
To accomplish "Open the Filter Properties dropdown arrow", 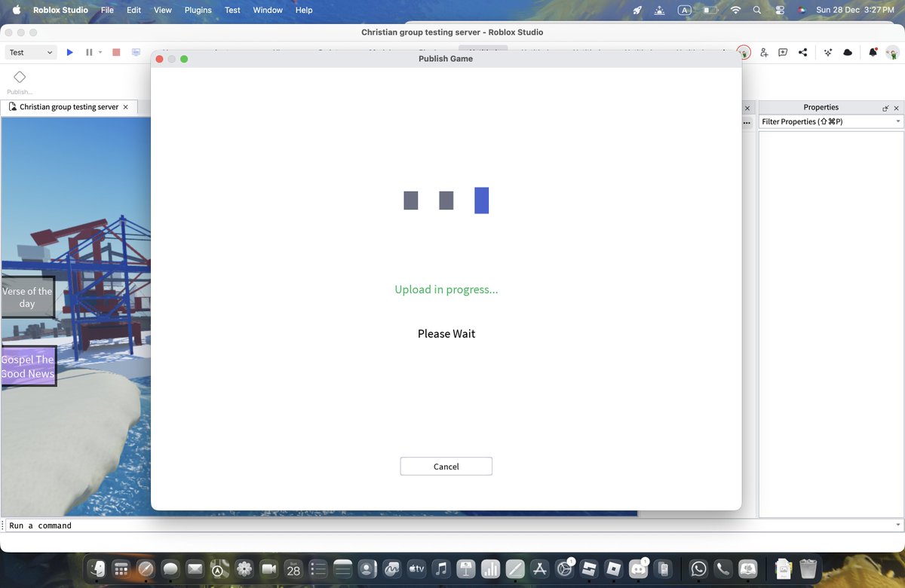I will [x=898, y=121].
